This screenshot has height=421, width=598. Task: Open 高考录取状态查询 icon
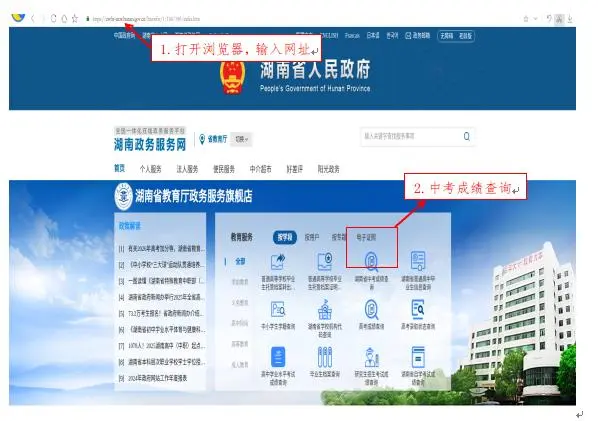[418, 310]
